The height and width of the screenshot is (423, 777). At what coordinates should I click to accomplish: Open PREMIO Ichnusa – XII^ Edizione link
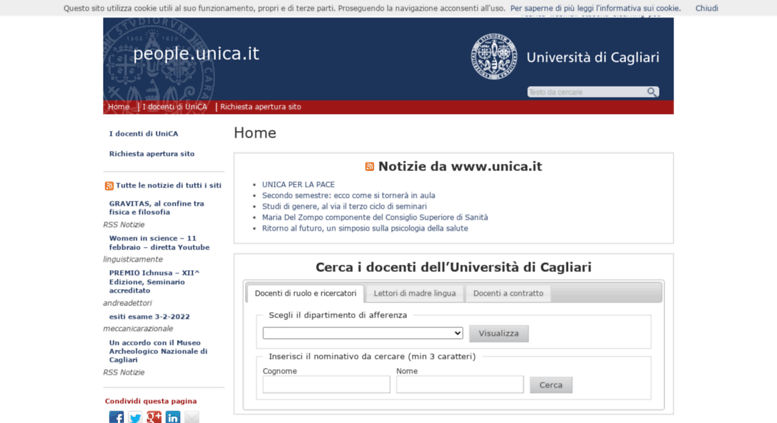click(x=154, y=281)
